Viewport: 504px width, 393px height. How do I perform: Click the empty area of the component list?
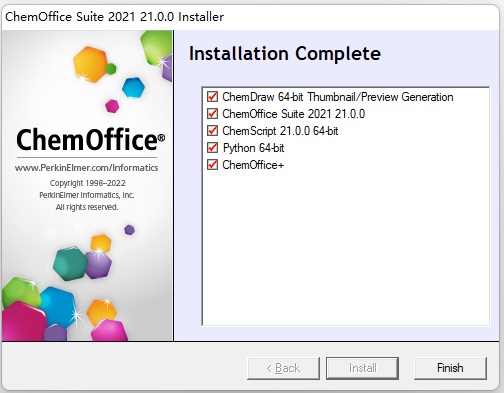pos(346,248)
